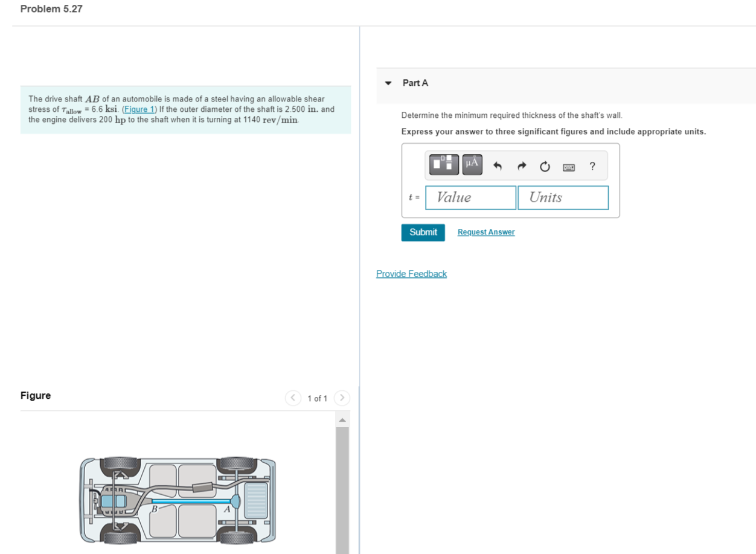This screenshot has height=554, width=756.
Task: Click the 'Determine the minimum required thickness' text
Action: click(x=511, y=115)
